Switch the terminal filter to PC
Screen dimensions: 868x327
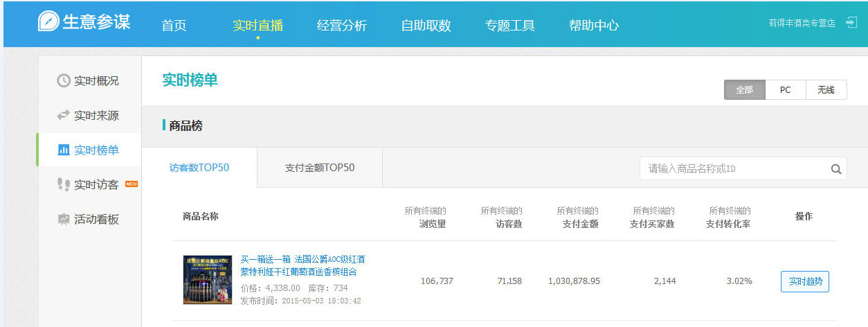point(785,90)
